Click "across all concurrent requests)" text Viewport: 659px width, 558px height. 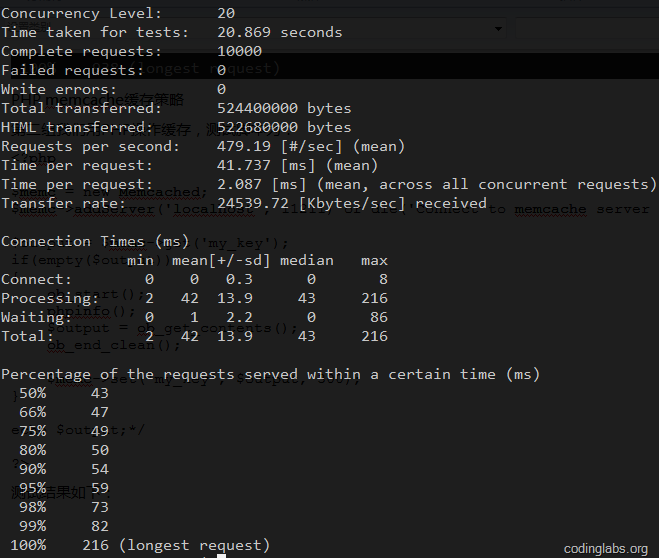[518, 184]
